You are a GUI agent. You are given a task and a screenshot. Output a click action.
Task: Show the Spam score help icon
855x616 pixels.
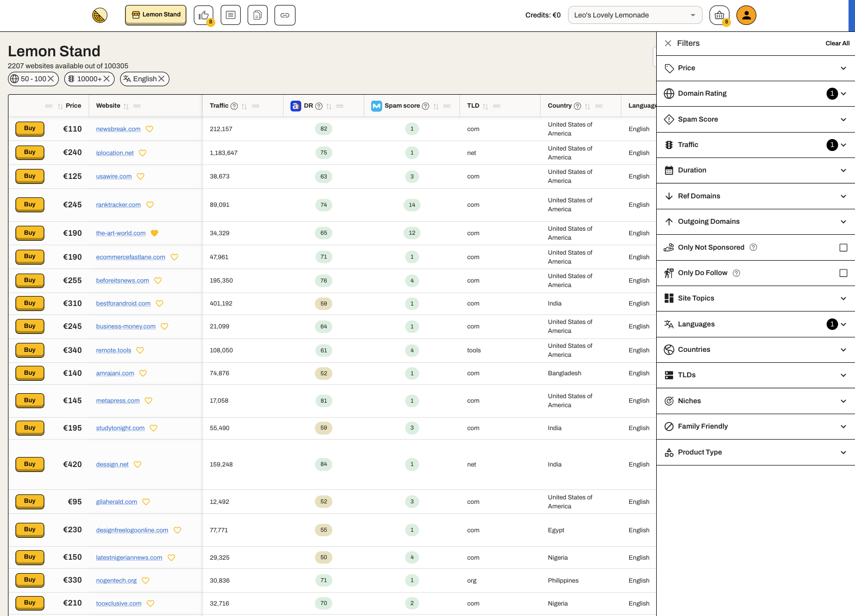(426, 106)
